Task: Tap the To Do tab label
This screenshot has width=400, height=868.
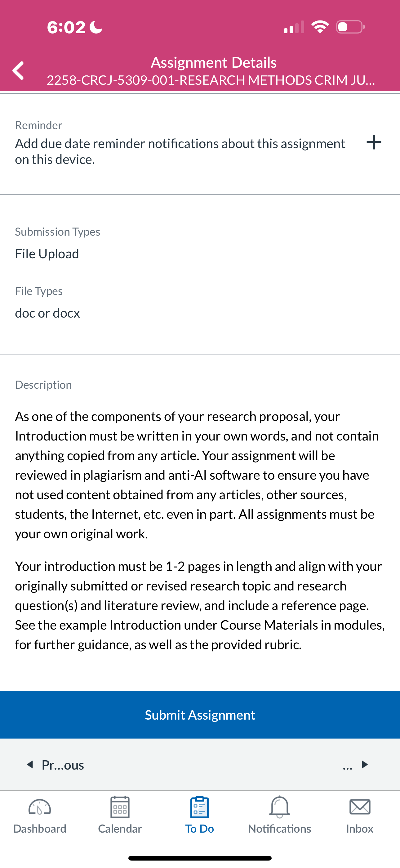Action: (x=200, y=829)
